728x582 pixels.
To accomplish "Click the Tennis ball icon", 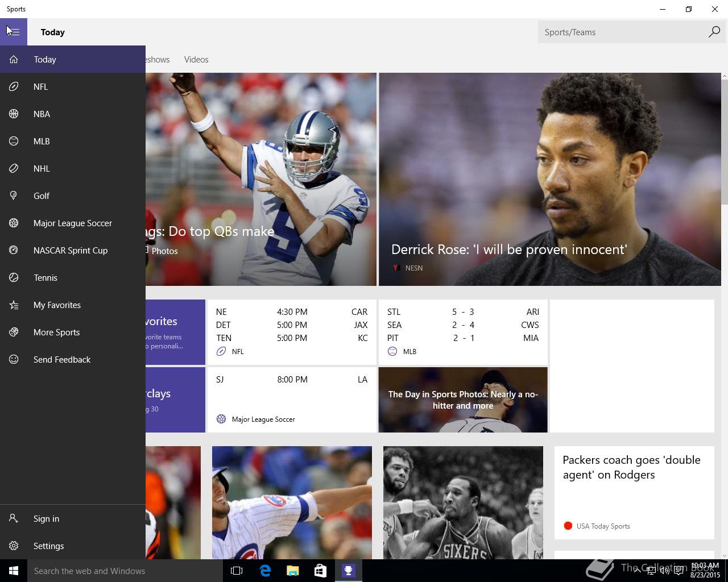I will click(x=14, y=277).
